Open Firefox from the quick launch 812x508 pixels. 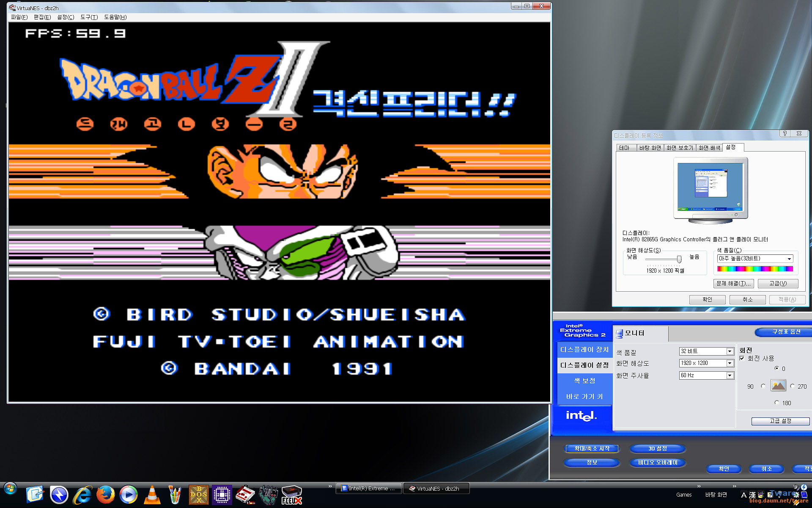point(105,494)
